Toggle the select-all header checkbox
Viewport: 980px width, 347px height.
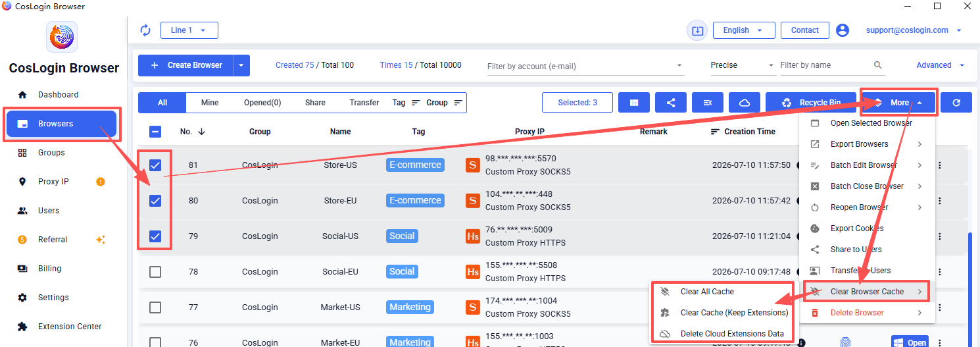point(155,132)
